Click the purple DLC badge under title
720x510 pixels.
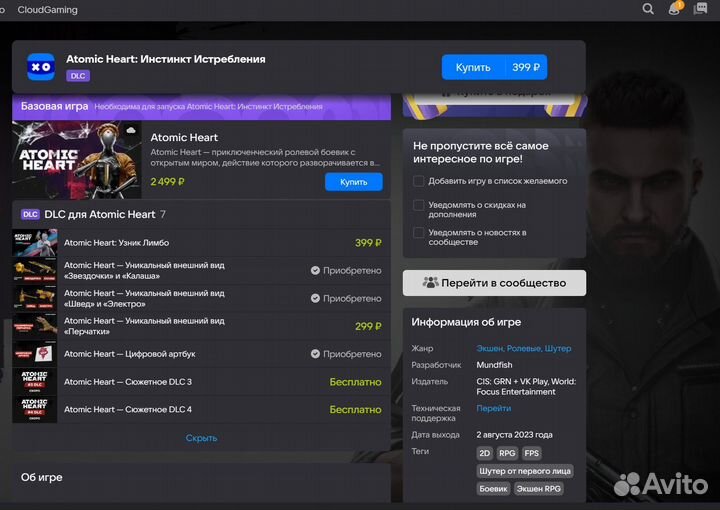[77, 76]
